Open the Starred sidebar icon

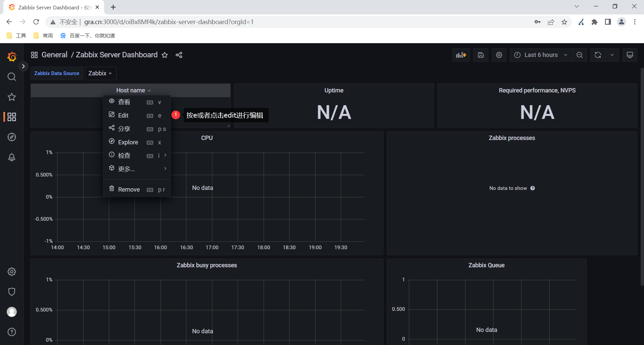[12, 97]
